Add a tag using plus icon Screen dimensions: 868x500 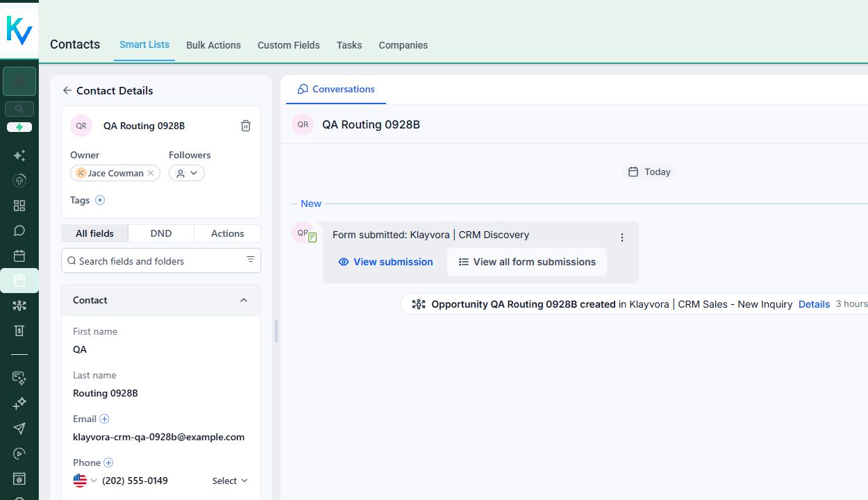click(x=100, y=200)
